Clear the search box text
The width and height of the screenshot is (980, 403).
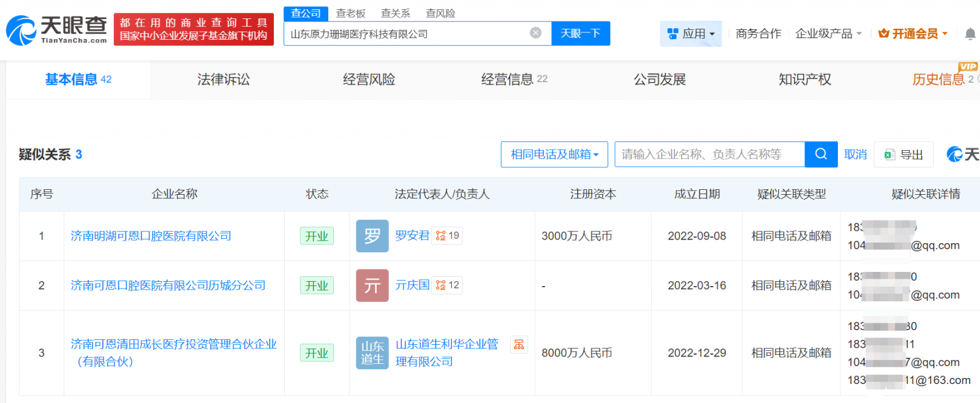[535, 33]
